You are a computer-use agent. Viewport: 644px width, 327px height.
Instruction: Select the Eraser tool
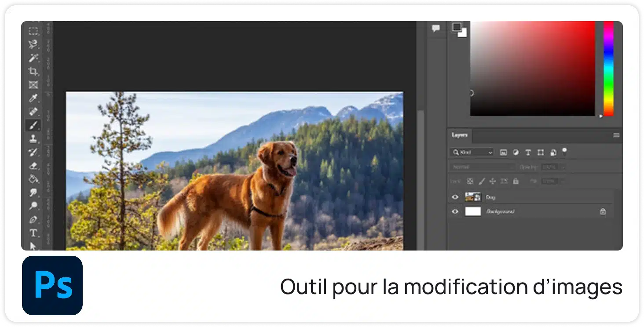point(33,166)
